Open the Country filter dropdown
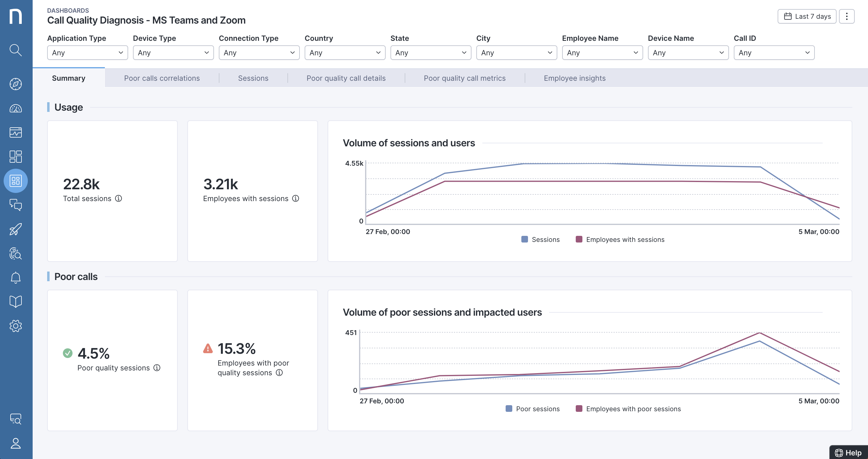 click(345, 53)
